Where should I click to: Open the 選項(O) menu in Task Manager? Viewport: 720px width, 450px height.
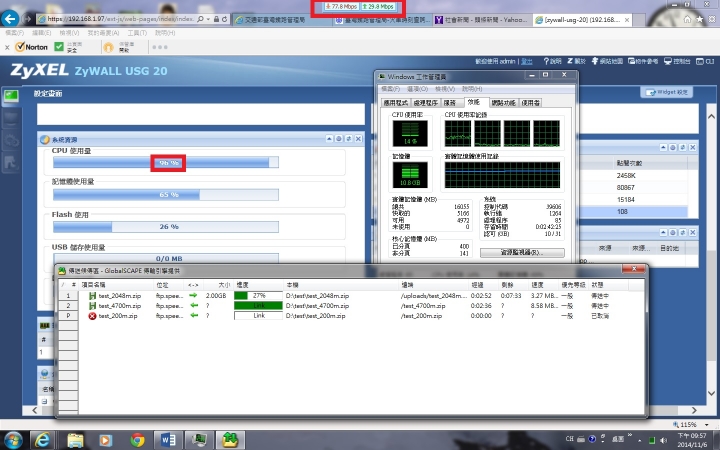pyautogui.click(x=417, y=89)
